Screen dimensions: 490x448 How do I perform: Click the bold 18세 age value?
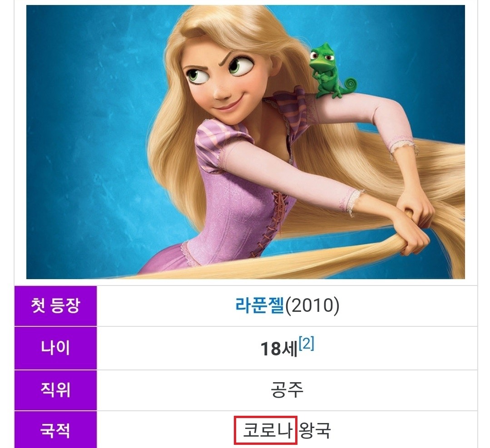(x=279, y=349)
